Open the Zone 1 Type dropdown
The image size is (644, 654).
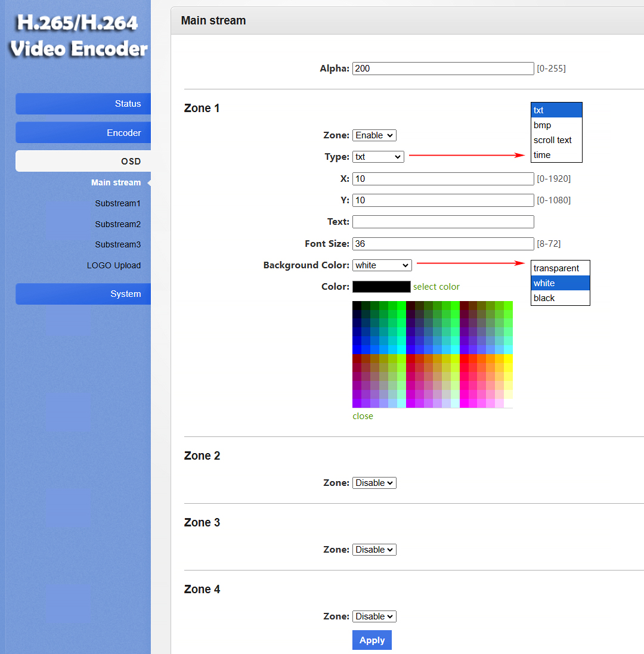click(378, 157)
